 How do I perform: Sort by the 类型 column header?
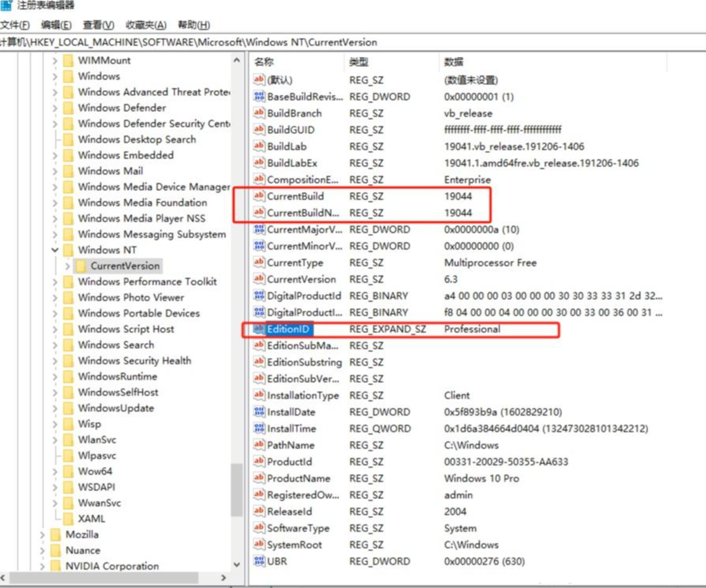[x=392, y=62]
